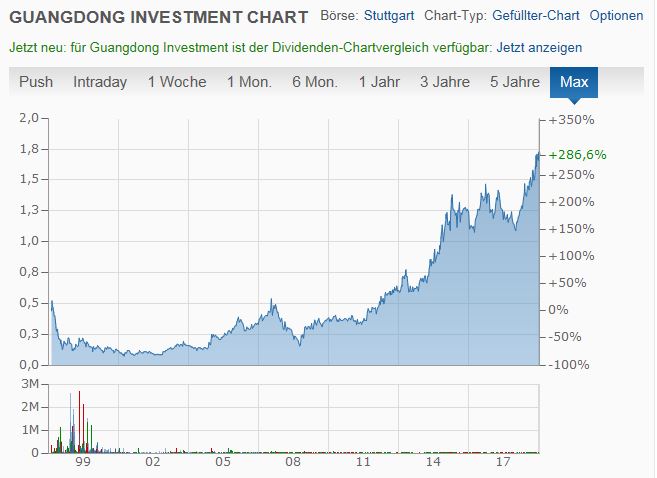657x478 pixels.
Task: Select the Max time range tab
Action: 574,82
